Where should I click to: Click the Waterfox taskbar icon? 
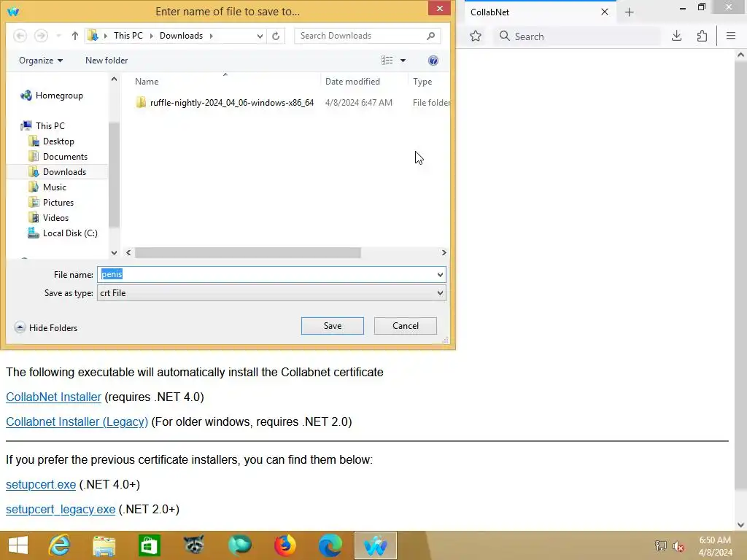point(376,545)
